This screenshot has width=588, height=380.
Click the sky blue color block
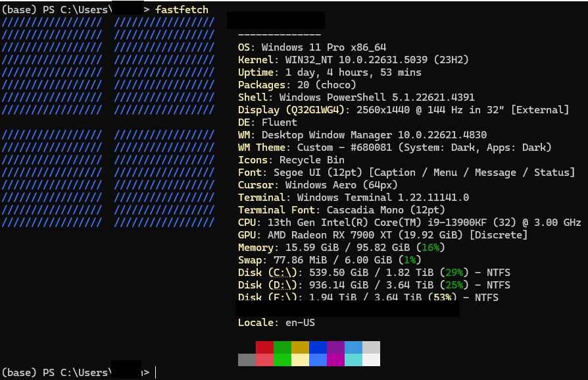[x=354, y=347]
